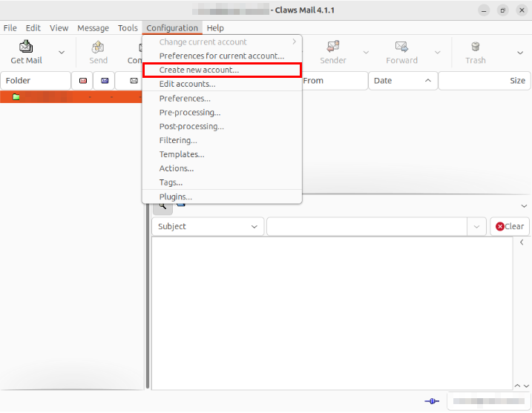Open the Help menu

click(x=215, y=27)
